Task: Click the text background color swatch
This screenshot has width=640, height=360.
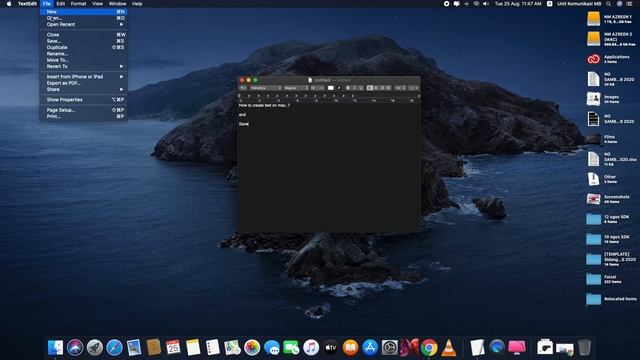Action: [x=339, y=88]
